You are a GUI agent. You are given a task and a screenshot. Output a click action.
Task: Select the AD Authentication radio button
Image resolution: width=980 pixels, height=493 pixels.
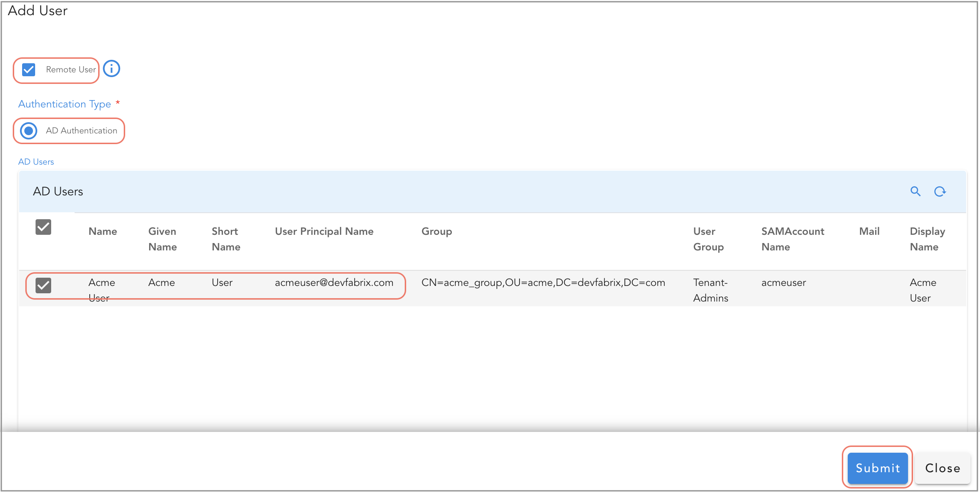[28, 130]
